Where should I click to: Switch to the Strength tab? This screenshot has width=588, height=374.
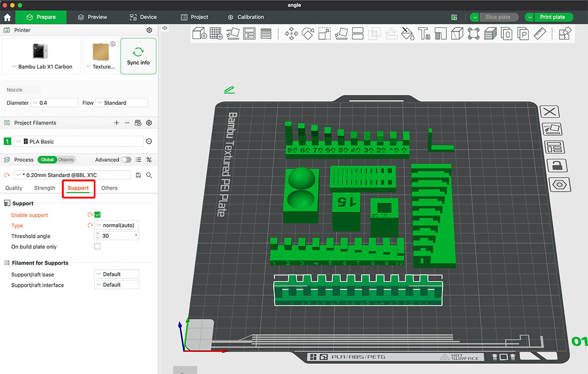[x=45, y=188]
